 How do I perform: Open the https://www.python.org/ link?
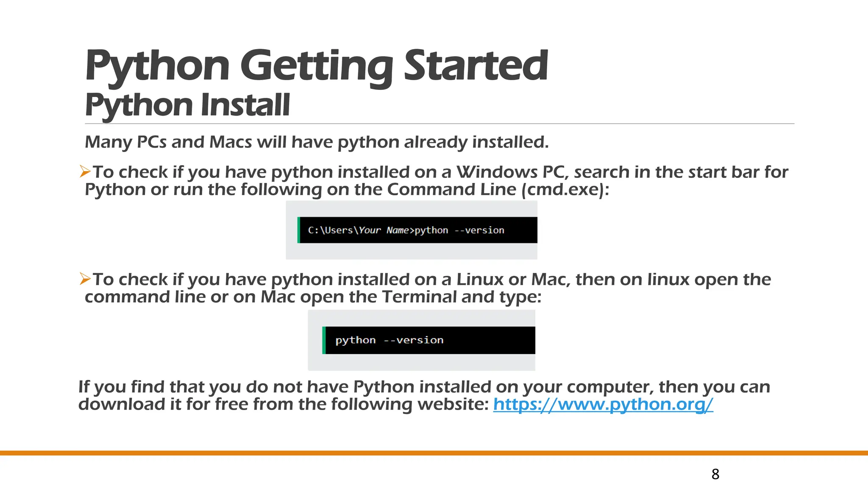tap(603, 404)
